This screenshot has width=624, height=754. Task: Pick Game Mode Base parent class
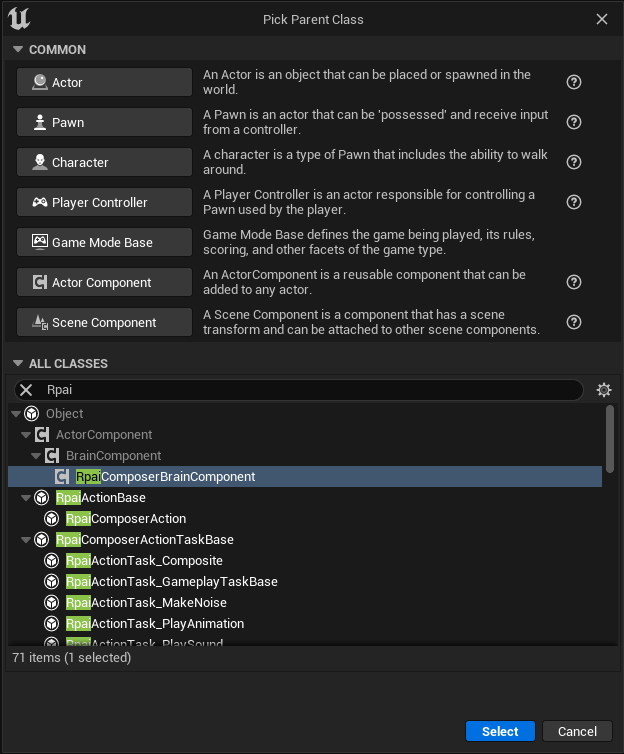point(103,242)
